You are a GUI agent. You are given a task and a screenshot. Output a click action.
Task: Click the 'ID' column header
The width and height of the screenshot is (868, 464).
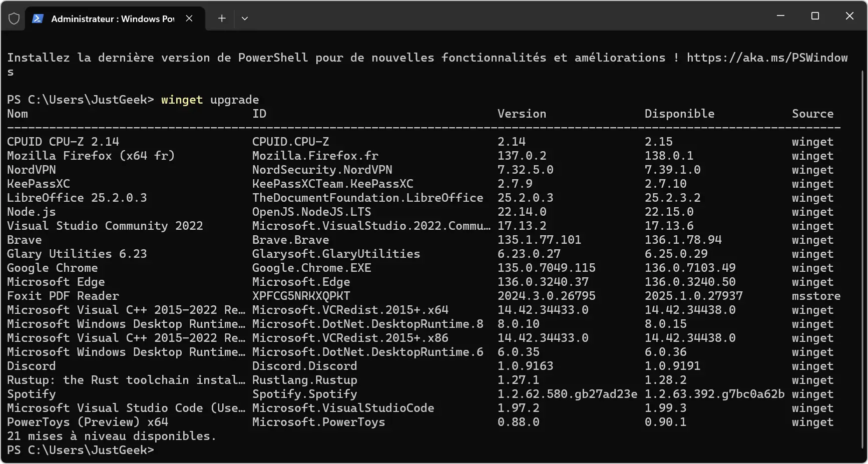pos(259,114)
